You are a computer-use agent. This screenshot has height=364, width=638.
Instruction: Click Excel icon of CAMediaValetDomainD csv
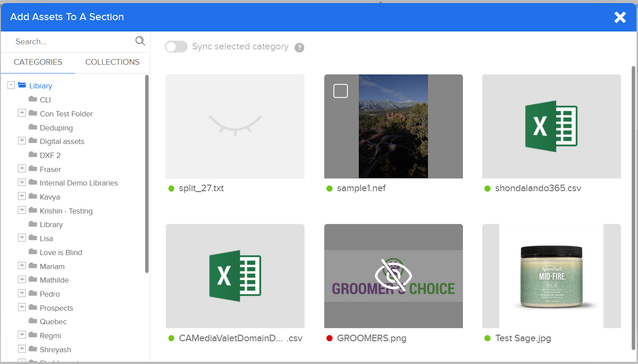(x=235, y=276)
